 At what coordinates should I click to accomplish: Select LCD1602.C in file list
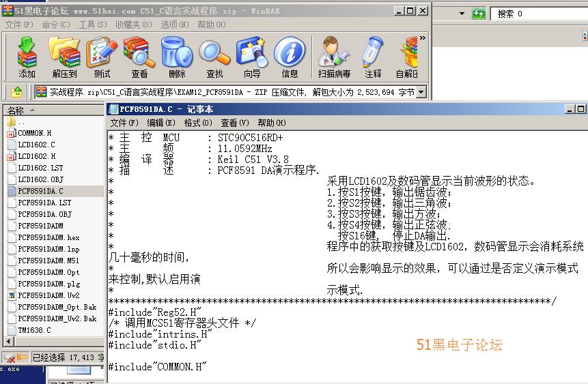[36, 145]
